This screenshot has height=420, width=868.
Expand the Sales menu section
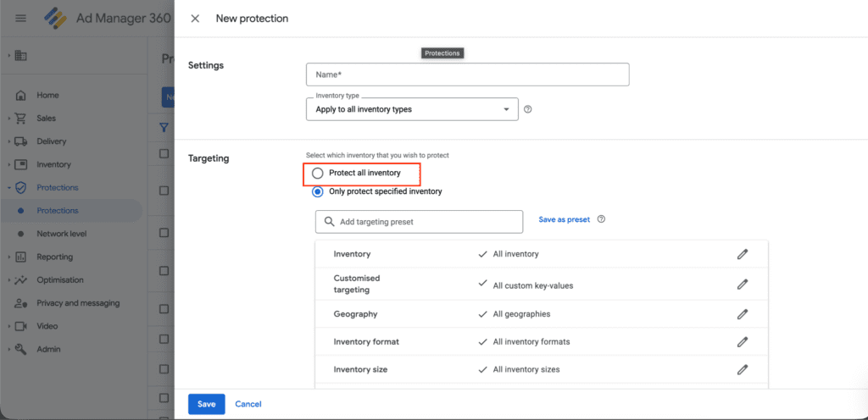coord(8,119)
